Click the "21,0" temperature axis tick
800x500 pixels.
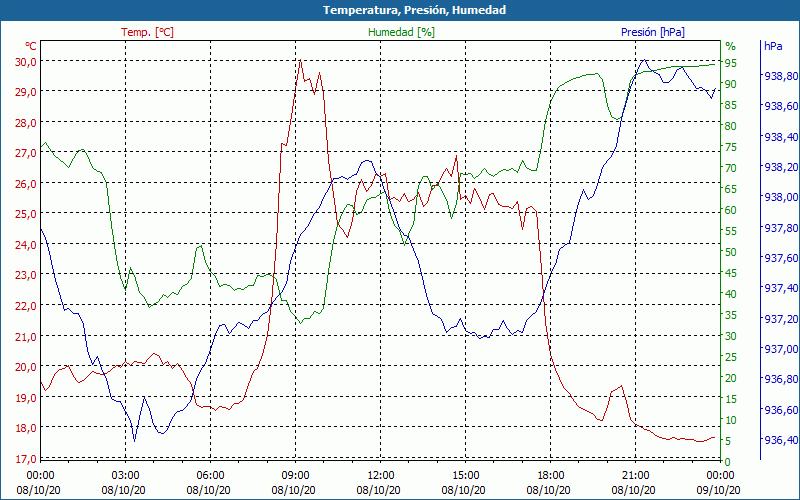[26, 336]
